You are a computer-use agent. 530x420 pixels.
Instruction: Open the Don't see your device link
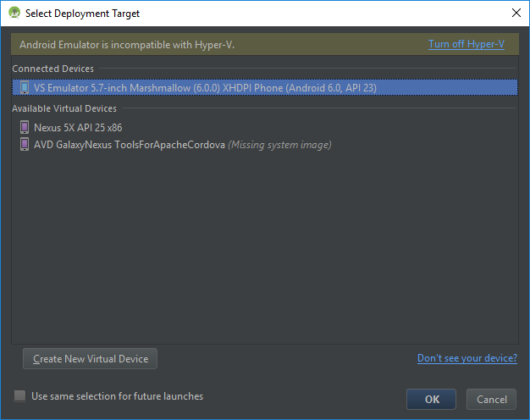click(467, 358)
